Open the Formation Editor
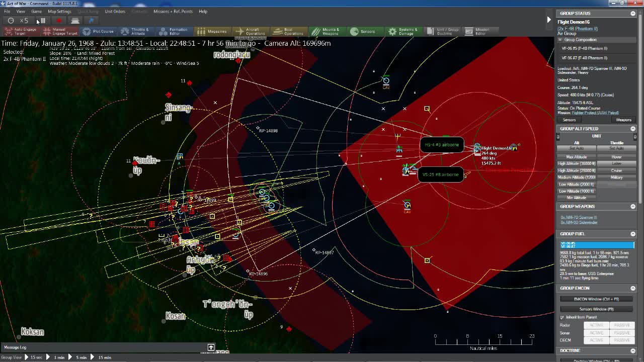644x362 pixels. coord(173,32)
